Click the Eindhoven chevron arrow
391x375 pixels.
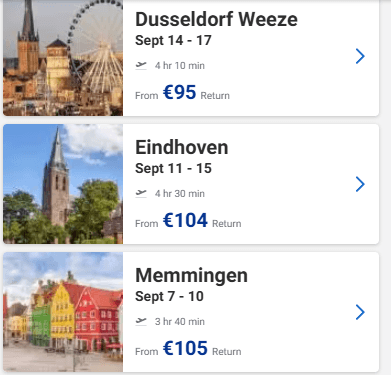click(x=360, y=184)
